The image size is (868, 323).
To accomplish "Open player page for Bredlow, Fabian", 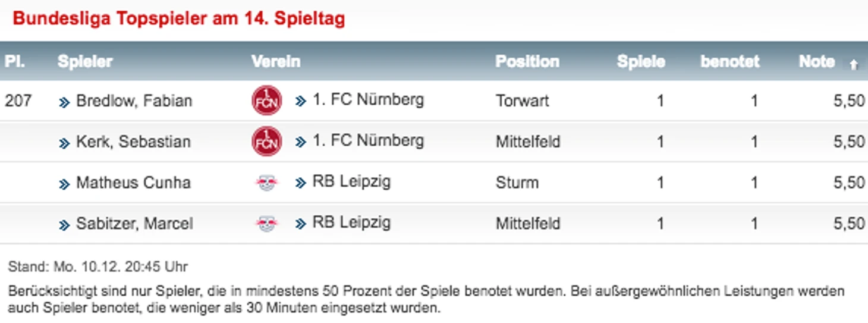I will [134, 101].
